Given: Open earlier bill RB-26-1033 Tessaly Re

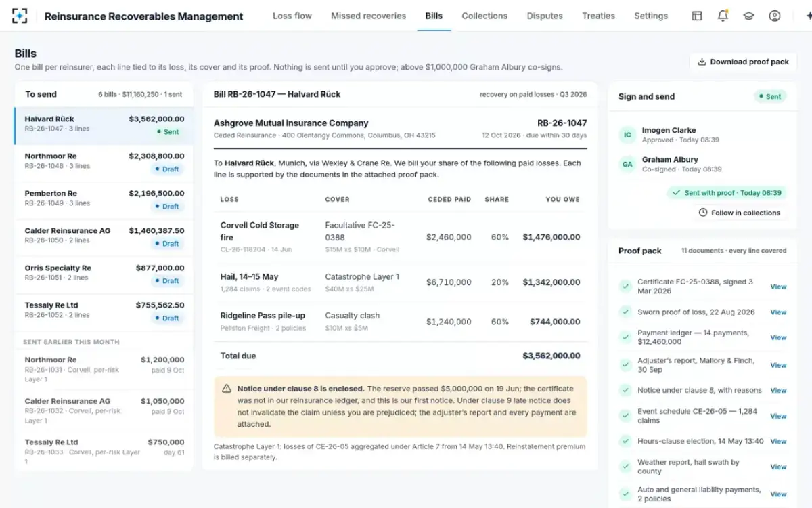Looking at the screenshot, I should click(x=104, y=452).
